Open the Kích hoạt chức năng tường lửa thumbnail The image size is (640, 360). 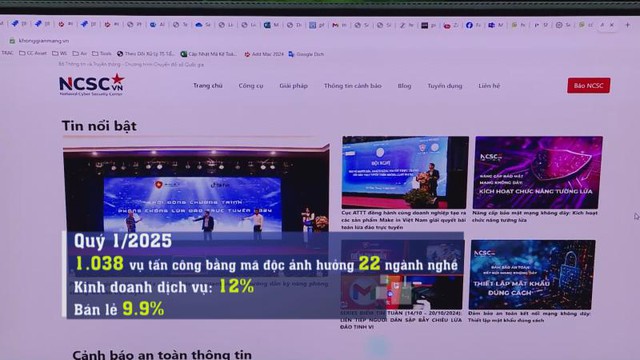[538, 172]
